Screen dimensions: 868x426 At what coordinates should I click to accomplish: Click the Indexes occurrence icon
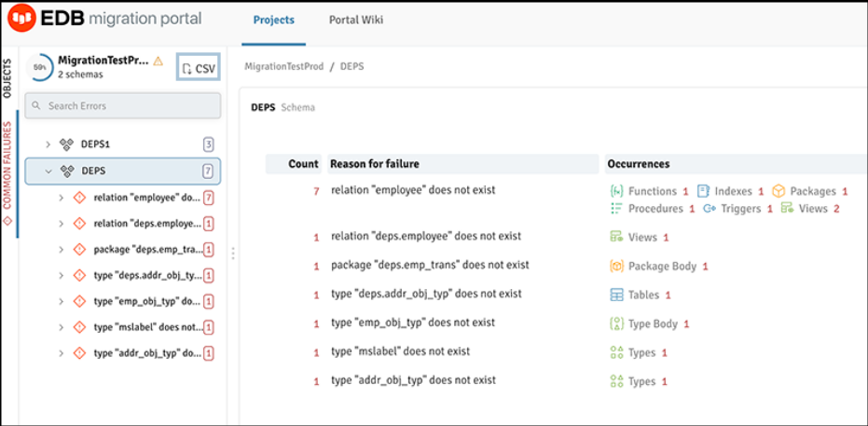pos(704,191)
